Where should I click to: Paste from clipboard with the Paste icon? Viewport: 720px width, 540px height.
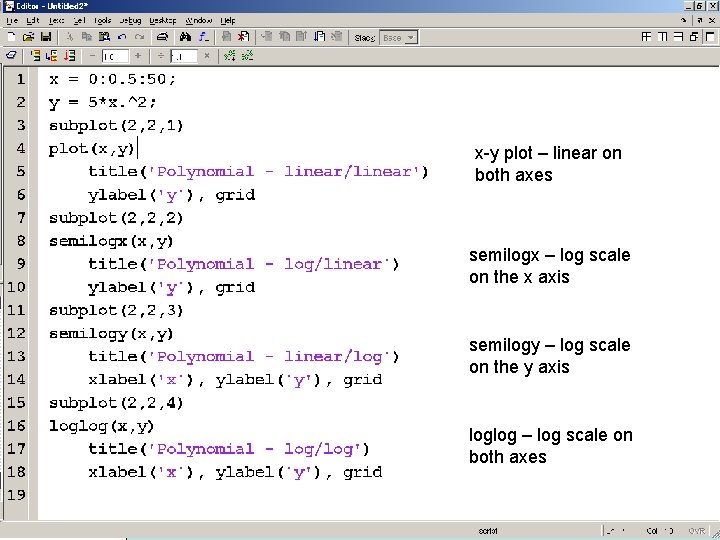104,37
